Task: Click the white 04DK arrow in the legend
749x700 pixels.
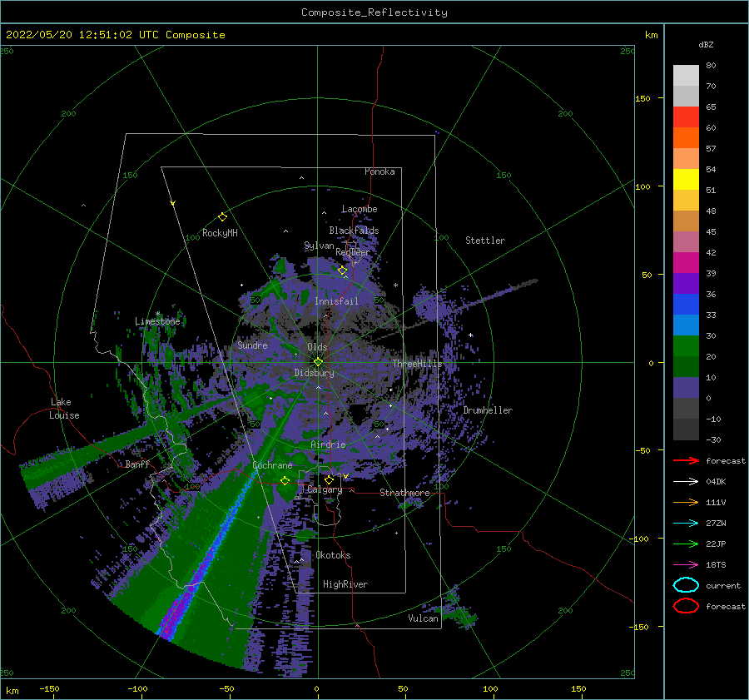Action: pos(686,481)
